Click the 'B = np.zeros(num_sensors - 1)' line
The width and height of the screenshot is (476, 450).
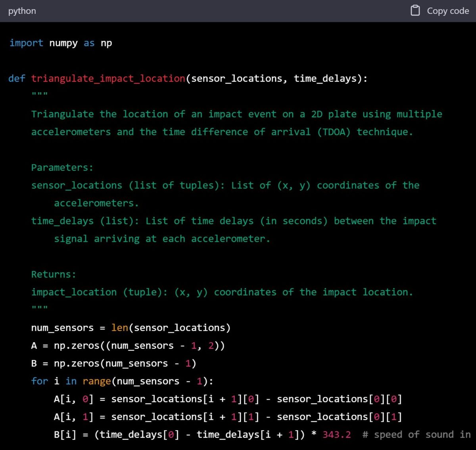point(114,364)
